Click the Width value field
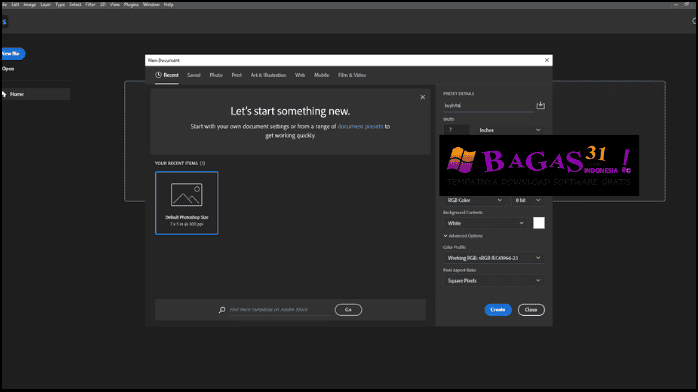The height and width of the screenshot is (392, 698). (456, 129)
